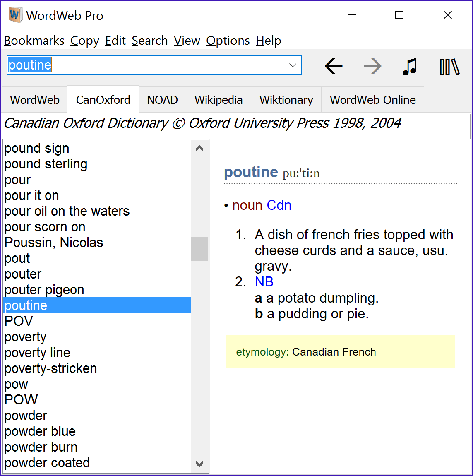
Task: Click the back arrow navigation icon
Action: [334, 66]
